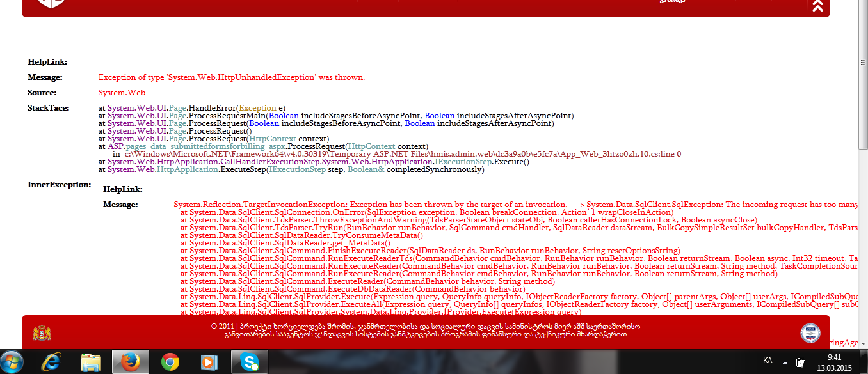Click the power plug tray icon
This screenshot has width=868, height=374.
(x=800, y=362)
